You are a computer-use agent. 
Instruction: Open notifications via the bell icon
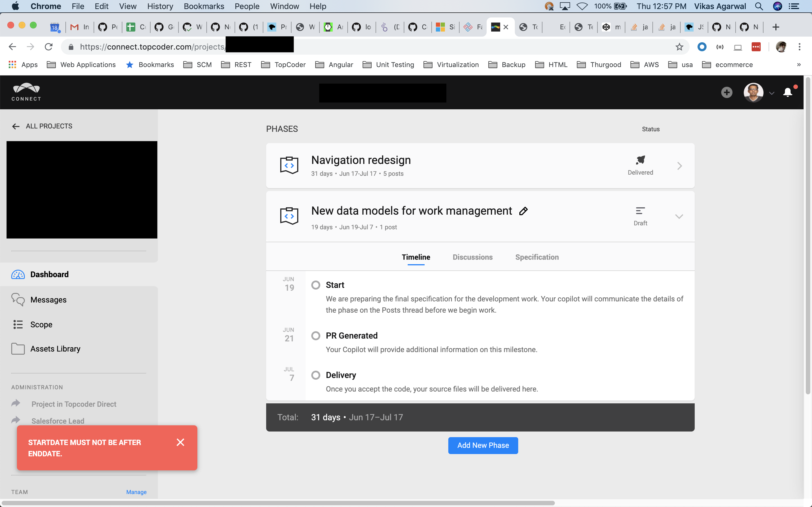pyautogui.click(x=787, y=93)
